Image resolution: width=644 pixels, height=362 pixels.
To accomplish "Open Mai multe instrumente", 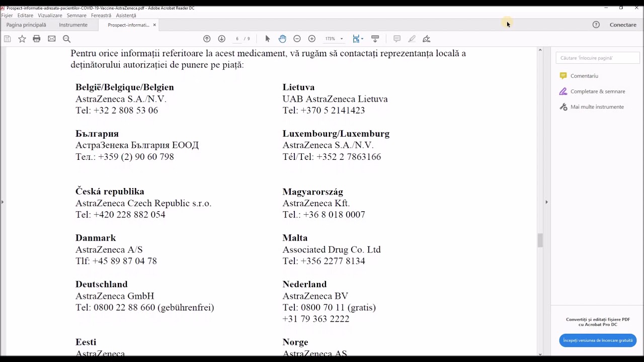I will click(597, 107).
